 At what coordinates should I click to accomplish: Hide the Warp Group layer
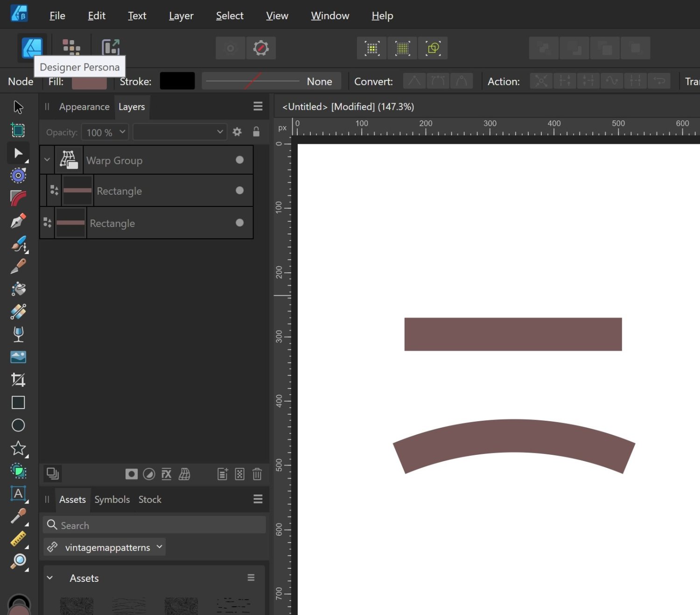coord(239,160)
